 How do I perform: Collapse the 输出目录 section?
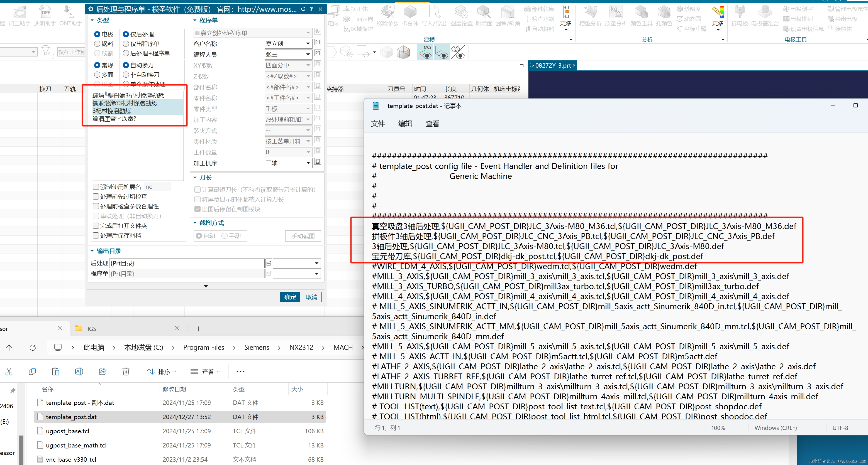click(x=92, y=251)
